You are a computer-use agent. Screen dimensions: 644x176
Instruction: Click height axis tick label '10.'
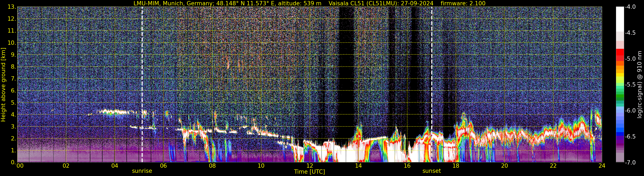(12, 43)
